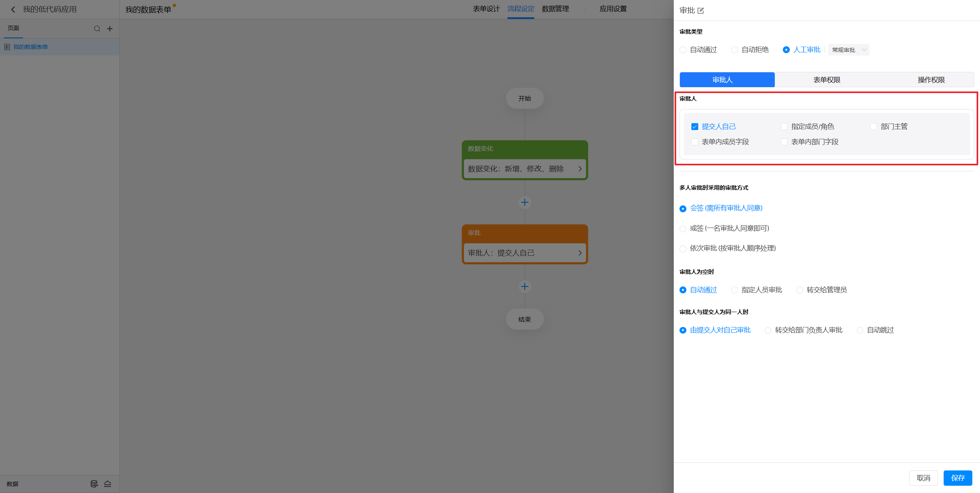Click the search icon in 页面 panel
Viewport: 980px width, 493px height.
tap(97, 29)
